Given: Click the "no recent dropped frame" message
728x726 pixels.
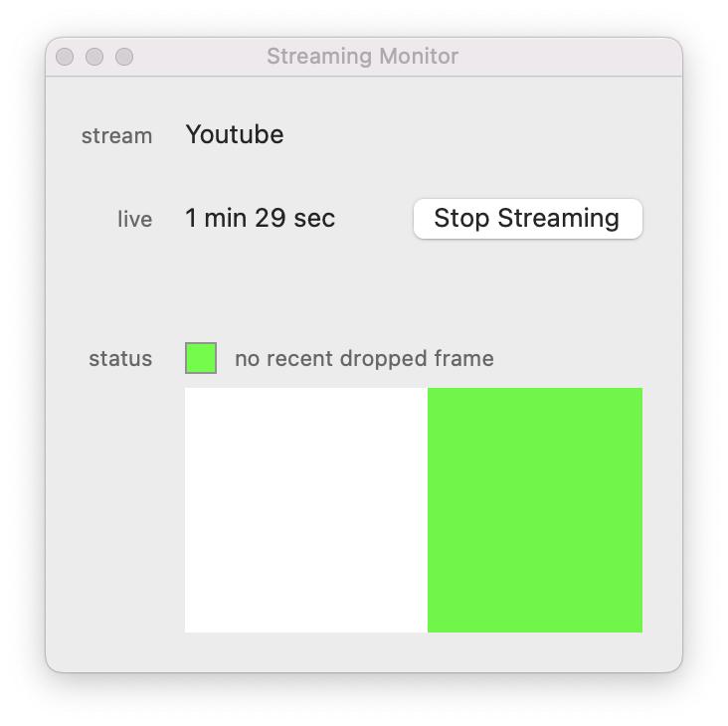Looking at the screenshot, I should pos(364,359).
